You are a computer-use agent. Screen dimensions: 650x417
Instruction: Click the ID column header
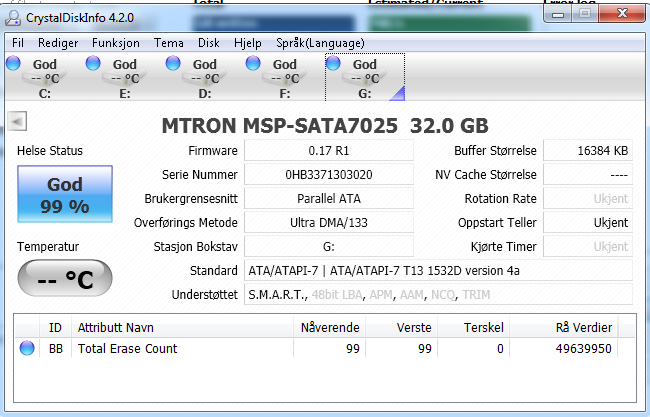(x=55, y=327)
